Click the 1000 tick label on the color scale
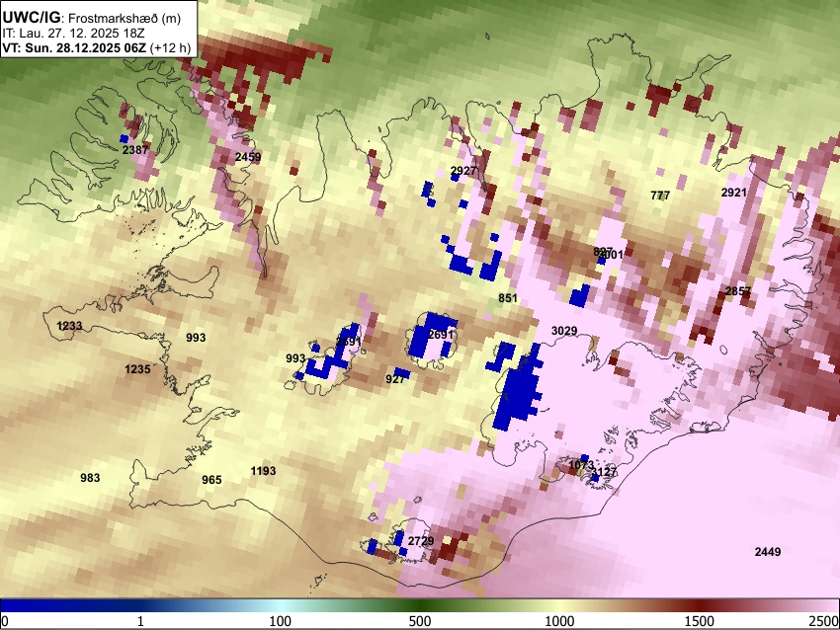 coord(559,621)
